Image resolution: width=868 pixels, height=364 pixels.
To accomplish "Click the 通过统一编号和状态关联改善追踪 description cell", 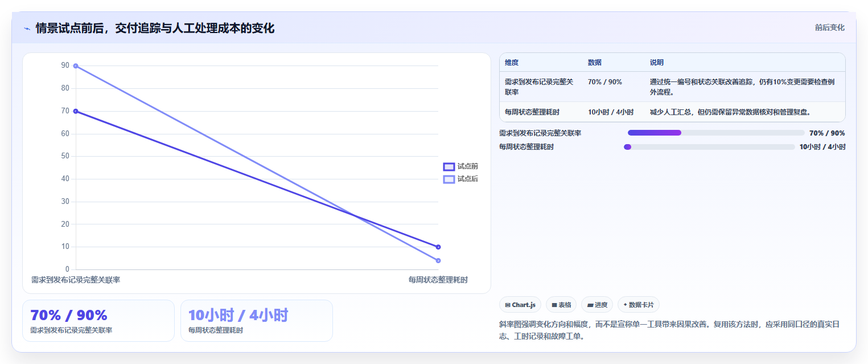I will click(744, 87).
